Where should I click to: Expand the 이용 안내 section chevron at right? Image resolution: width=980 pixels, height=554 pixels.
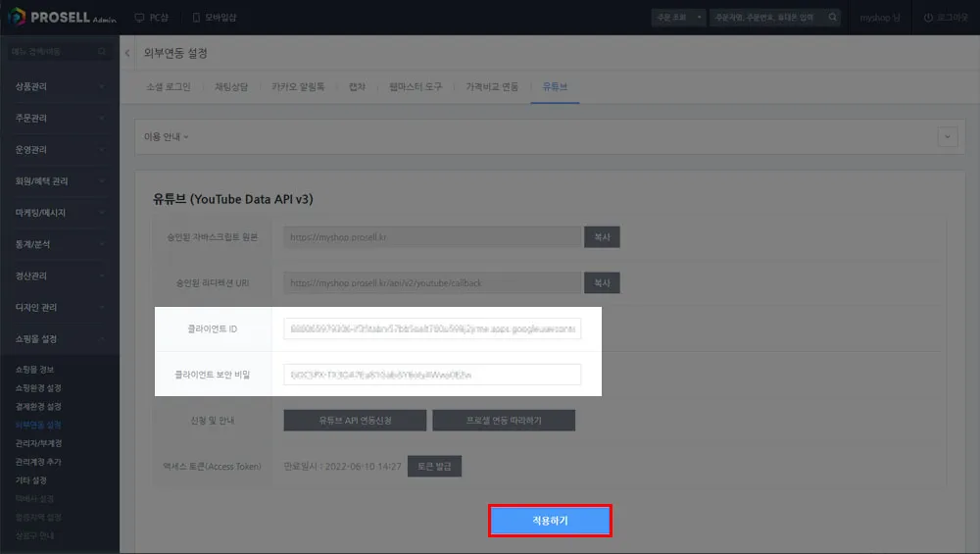(948, 137)
